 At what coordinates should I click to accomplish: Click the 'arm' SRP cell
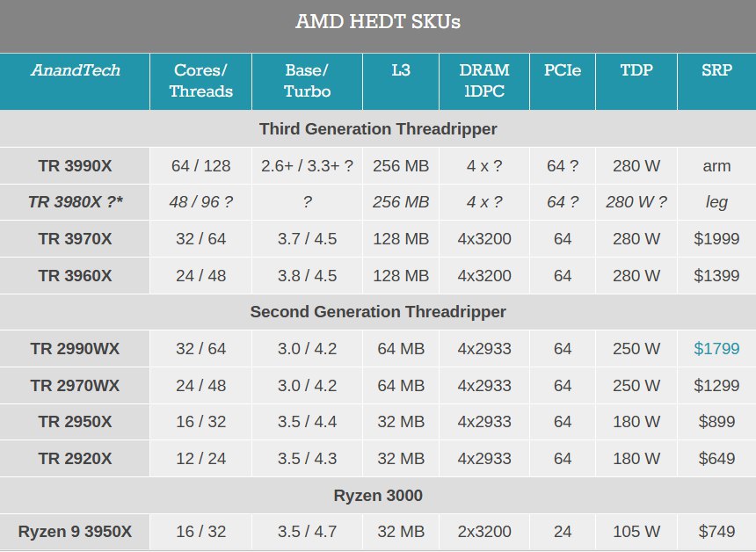pyautogui.click(x=716, y=166)
